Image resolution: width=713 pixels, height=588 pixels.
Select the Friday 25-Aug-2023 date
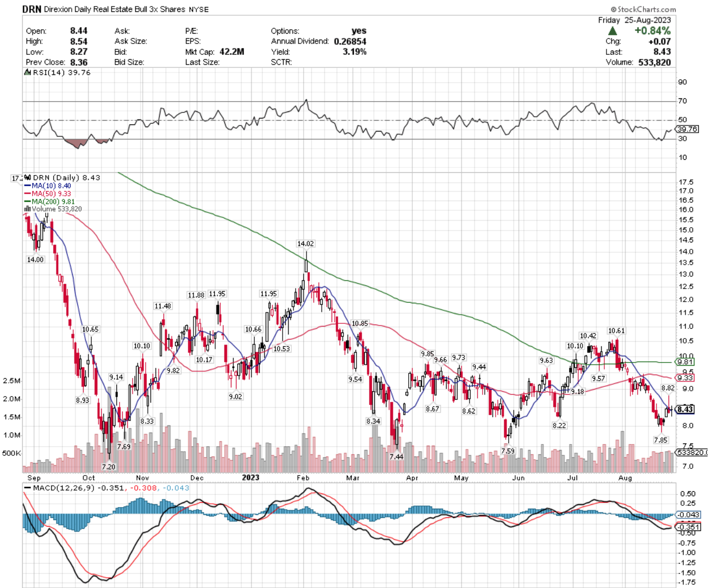(x=634, y=20)
